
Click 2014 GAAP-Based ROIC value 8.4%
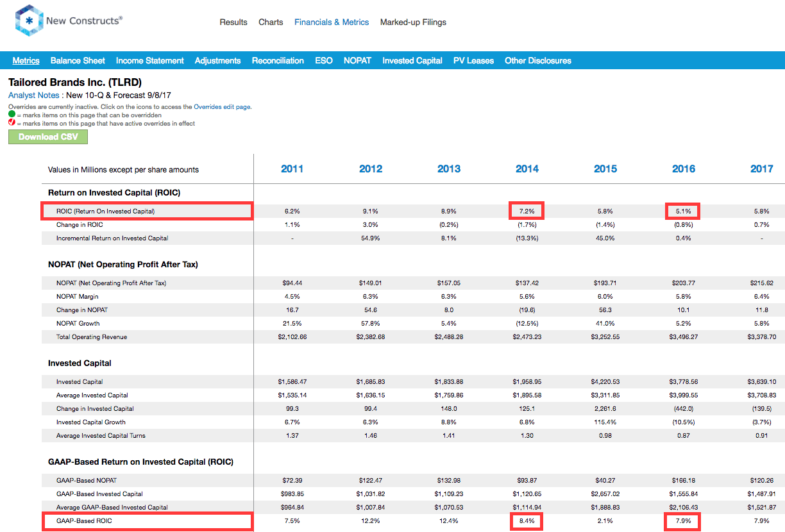tap(527, 520)
